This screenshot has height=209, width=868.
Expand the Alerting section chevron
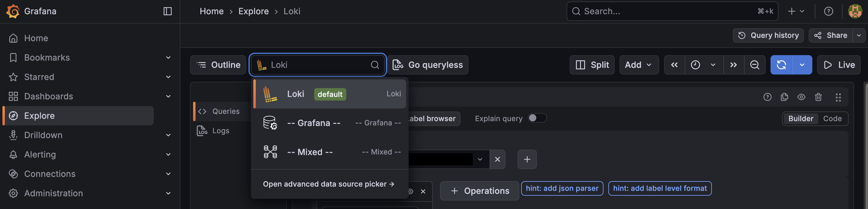click(168, 154)
